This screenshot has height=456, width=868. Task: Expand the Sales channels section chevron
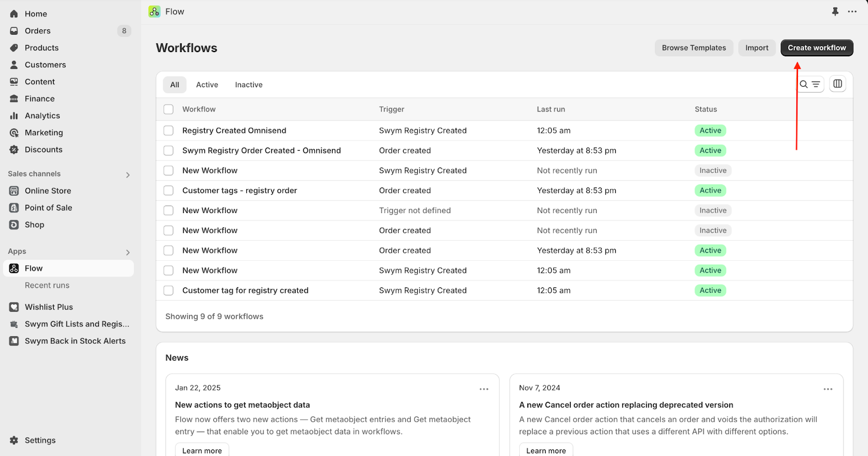[128, 175]
